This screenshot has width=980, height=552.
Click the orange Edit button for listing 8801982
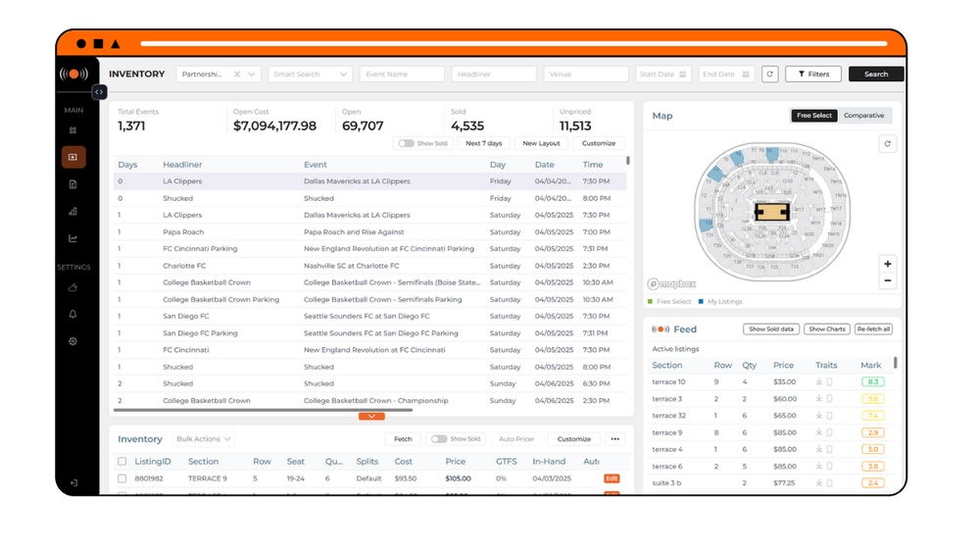pyautogui.click(x=612, y=478)
